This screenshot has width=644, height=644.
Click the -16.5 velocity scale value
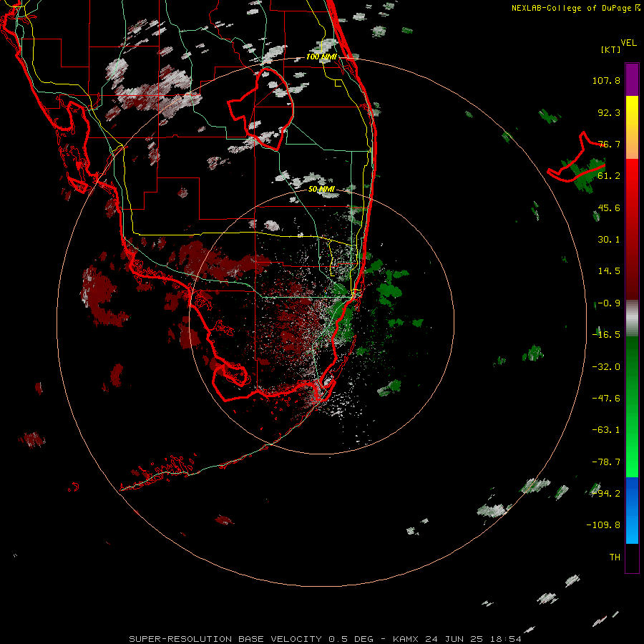click(x=606, y=335)
